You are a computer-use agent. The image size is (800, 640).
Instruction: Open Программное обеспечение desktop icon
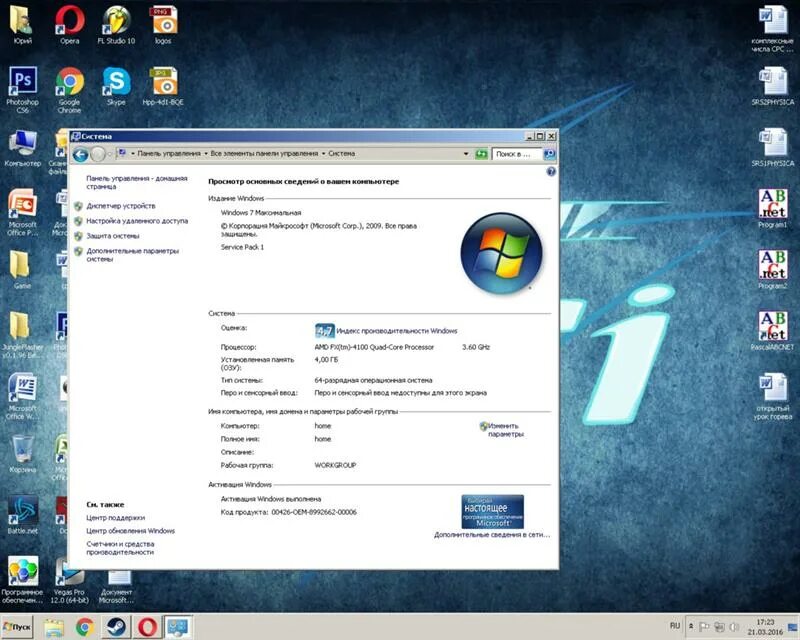click(x=22, y=579)
